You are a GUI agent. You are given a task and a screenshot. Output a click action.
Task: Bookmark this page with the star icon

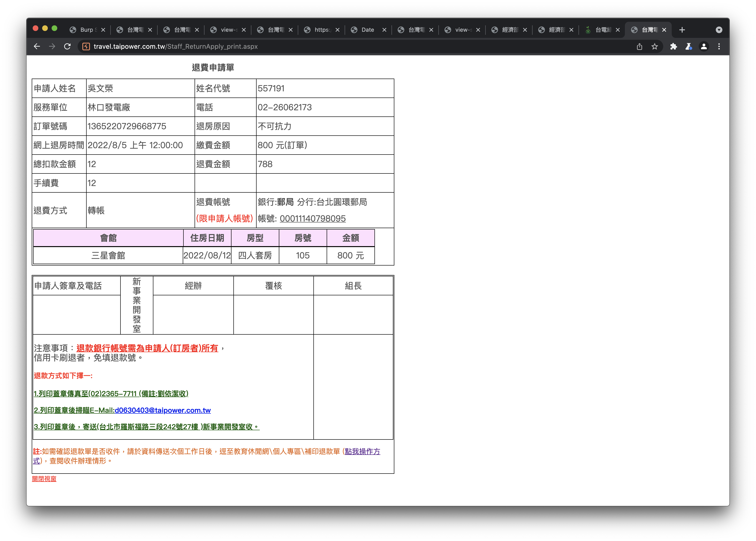[x=654, y=47]
